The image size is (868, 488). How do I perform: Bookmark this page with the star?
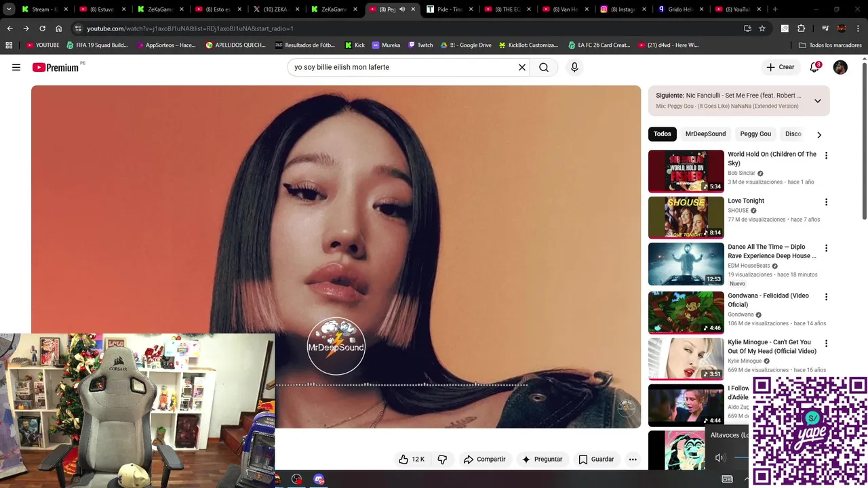tap(762, 28)
